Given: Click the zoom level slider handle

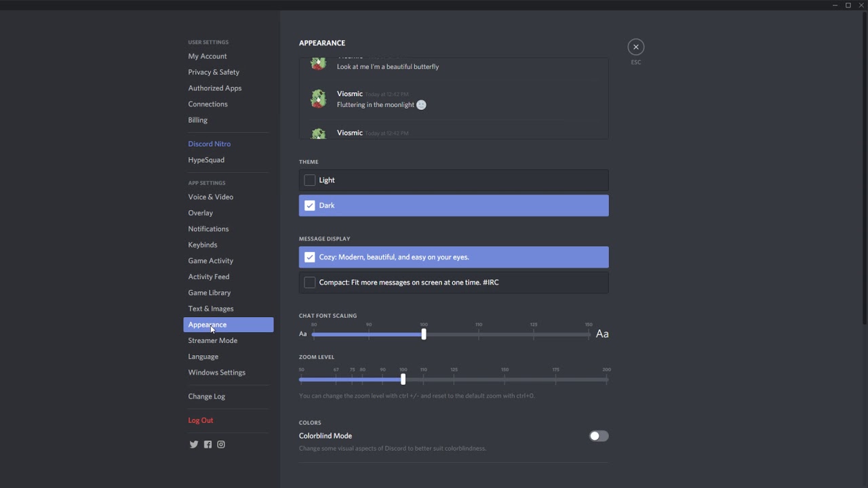Looking at the screenshot, I should tap(403, 380).
